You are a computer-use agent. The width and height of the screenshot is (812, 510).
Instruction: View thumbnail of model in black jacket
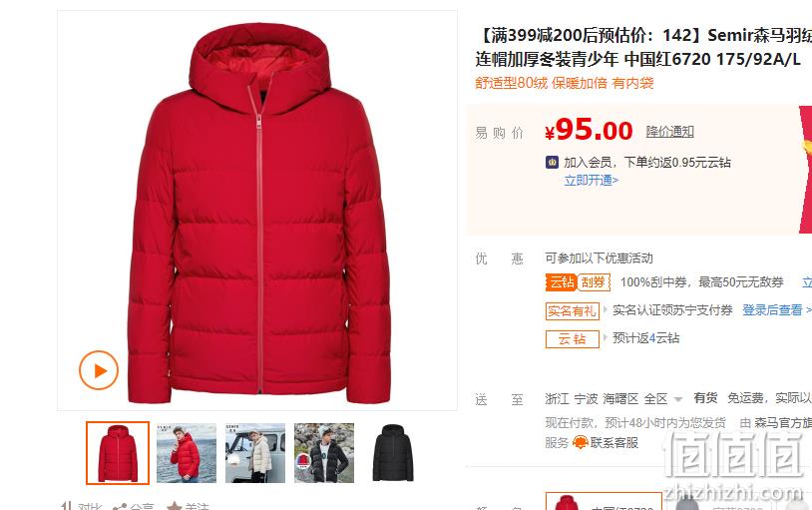click(324, 453)
